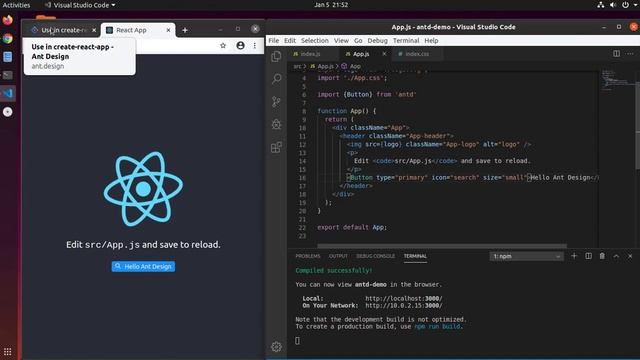Open the Edit menu

(290, 40)
